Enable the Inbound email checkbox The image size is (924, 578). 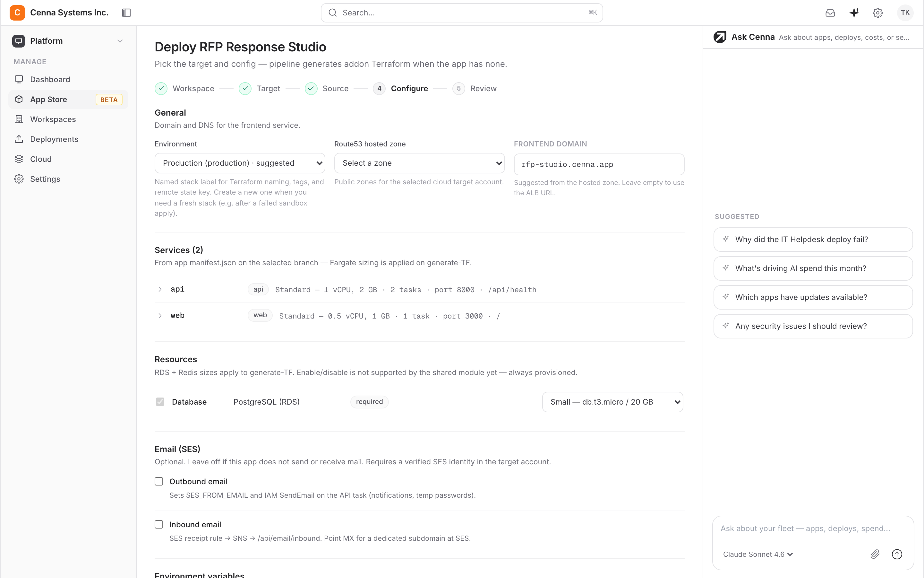click(159, 524)
